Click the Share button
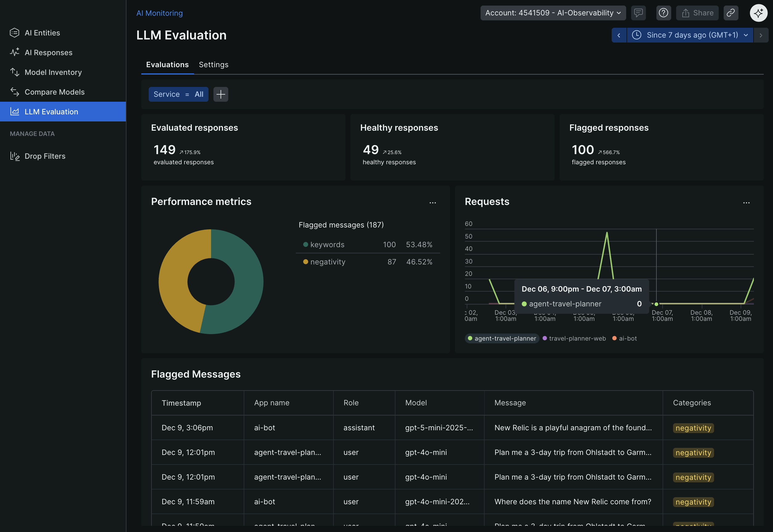 pyautogui.click(x=697, y=13)
